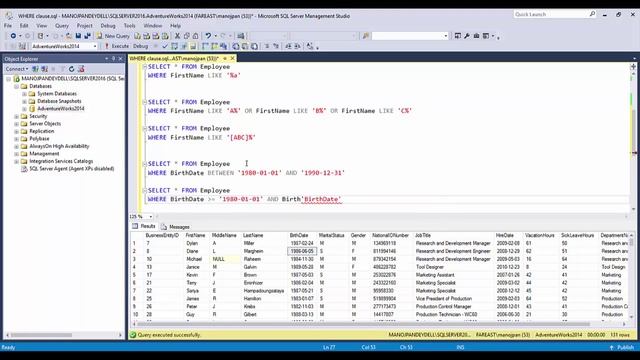Click the Execute button

[x=116, y=46]
